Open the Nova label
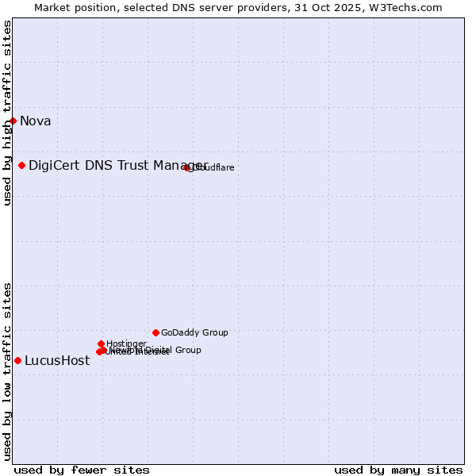 pyautogui.click(x=36, y=121)
